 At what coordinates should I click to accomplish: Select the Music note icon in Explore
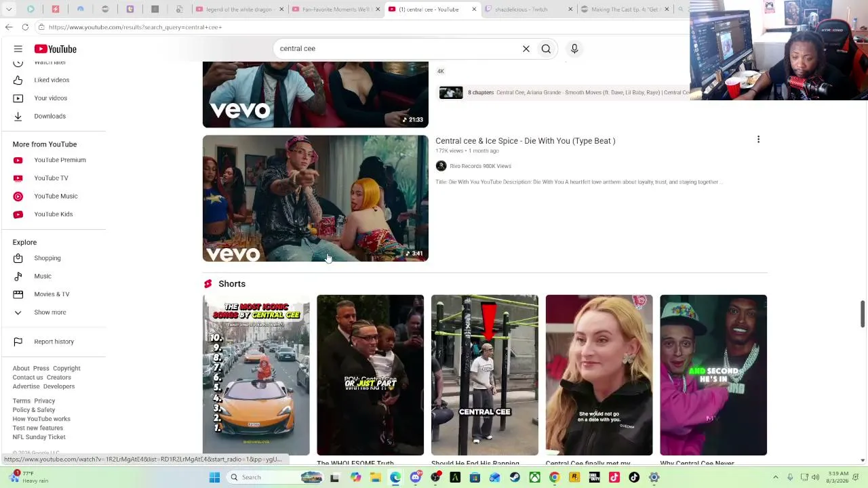[x=18, y=276]
